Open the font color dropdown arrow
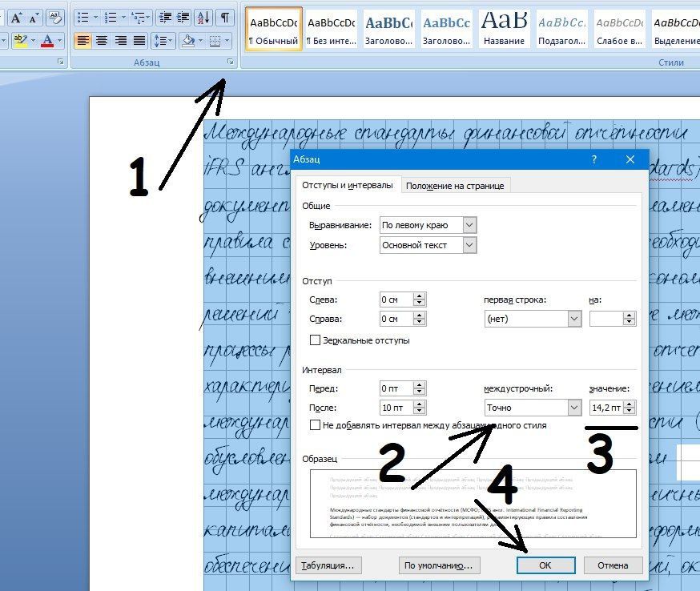700x591 pixels. (59, 41)
